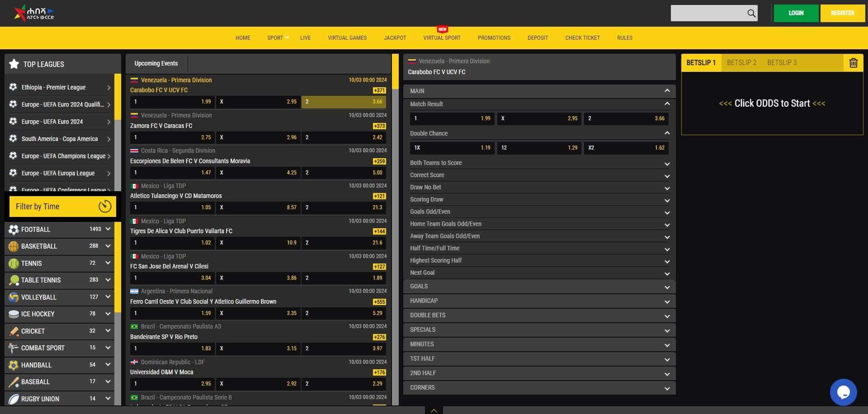
Task: Open the JACKPOT menu item
Action: pos(395,38)
